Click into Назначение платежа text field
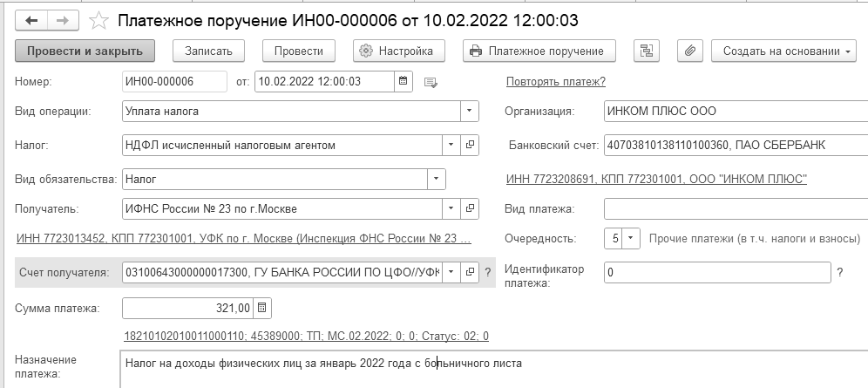Screen dimensions: 868x388 488,370
